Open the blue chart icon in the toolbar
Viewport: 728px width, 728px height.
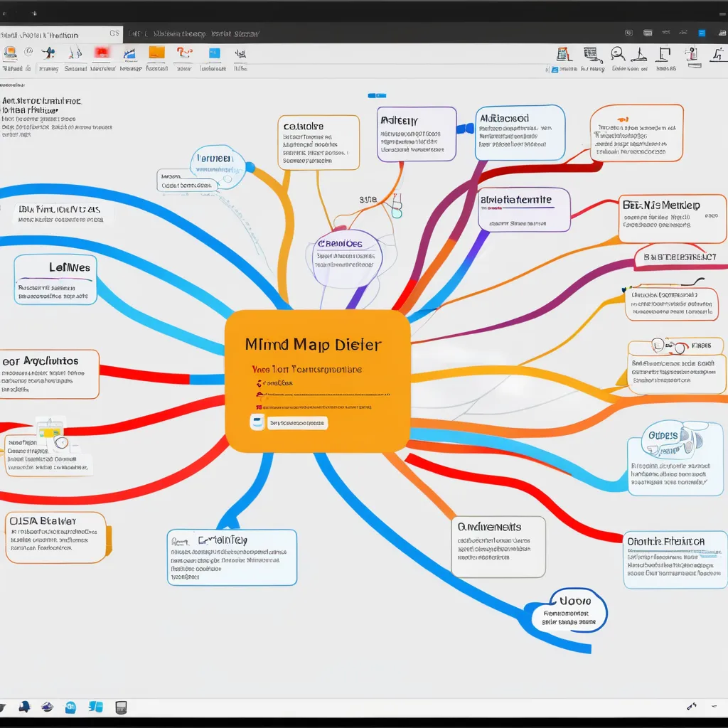point(129,53)
